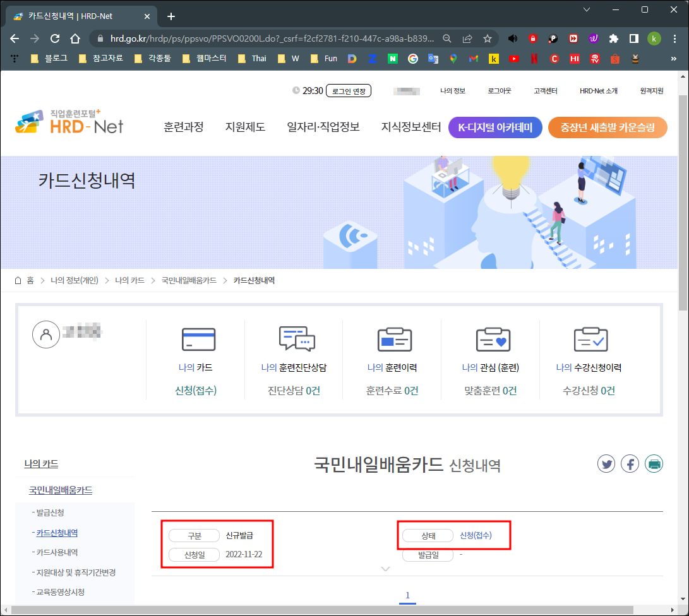The height and width of the screenshot is (616, 689).
Task: Open 나의 관심 (훈련) heart icon
Action: pyautogui.click(x=492, y=339)
